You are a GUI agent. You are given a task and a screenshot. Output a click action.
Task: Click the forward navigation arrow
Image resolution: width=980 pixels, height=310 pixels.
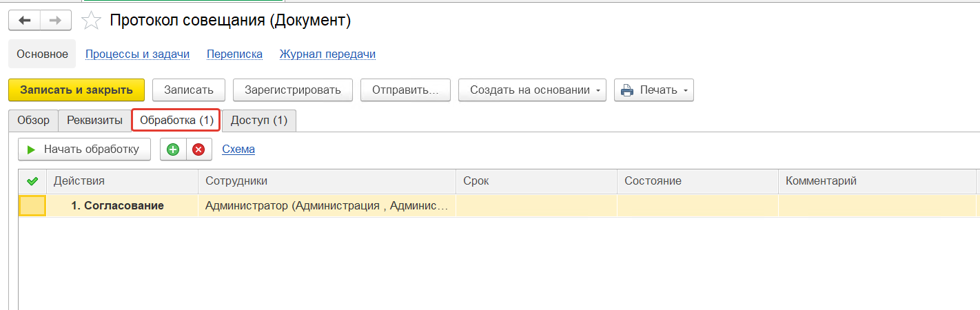(56, 21)
